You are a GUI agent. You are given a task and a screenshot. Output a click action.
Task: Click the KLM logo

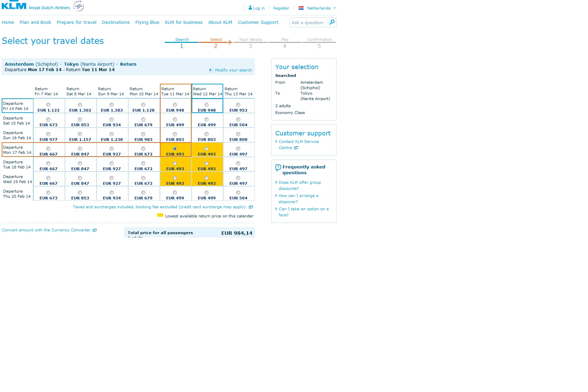pyautogui.click(x=14, y=5)
